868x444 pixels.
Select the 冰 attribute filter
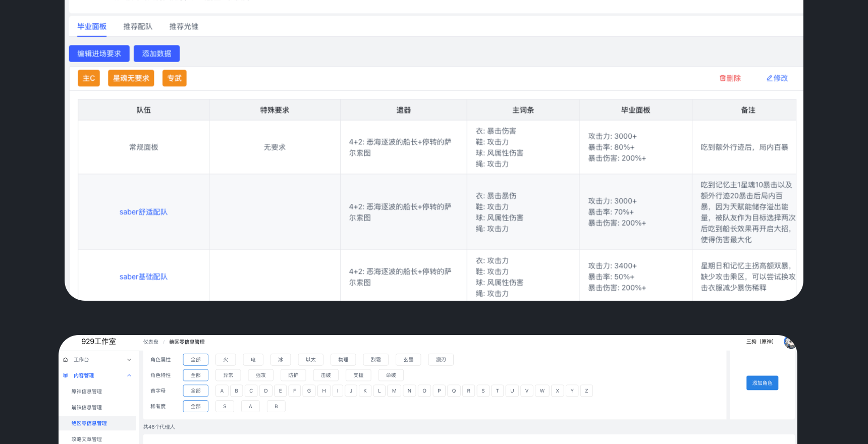[281, 360]
